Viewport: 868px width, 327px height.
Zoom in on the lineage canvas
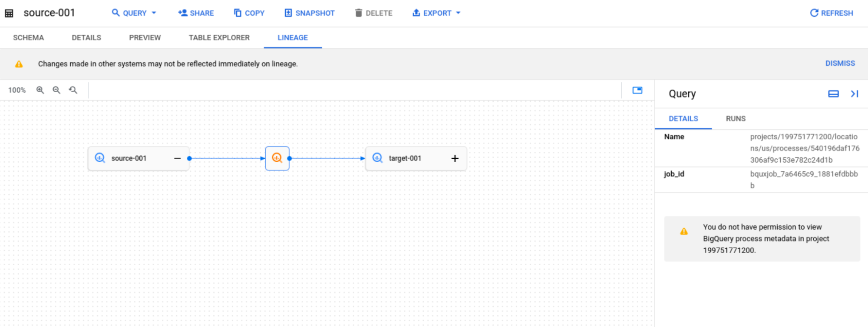coord(40,90)
